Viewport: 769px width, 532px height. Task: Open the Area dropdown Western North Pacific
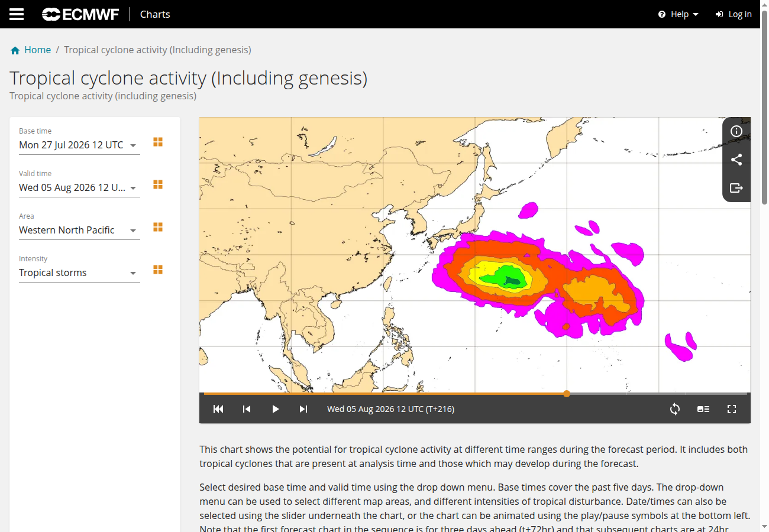point(79,230)
